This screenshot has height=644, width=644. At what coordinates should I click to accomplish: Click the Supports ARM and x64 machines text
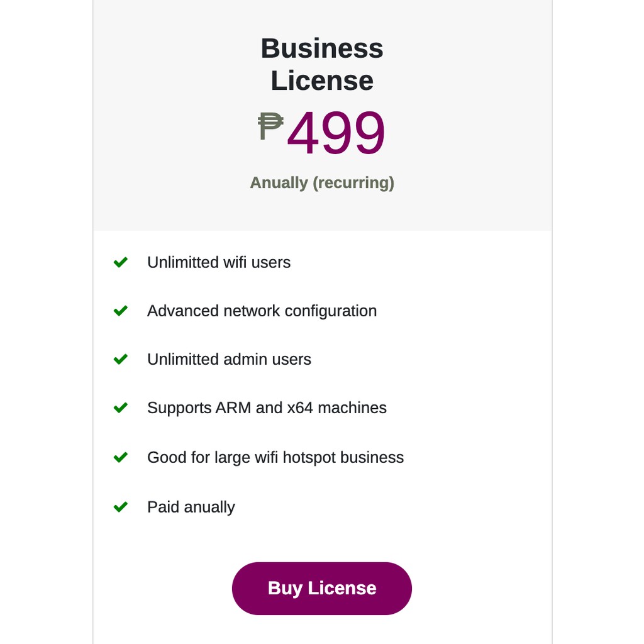[267, 408]
